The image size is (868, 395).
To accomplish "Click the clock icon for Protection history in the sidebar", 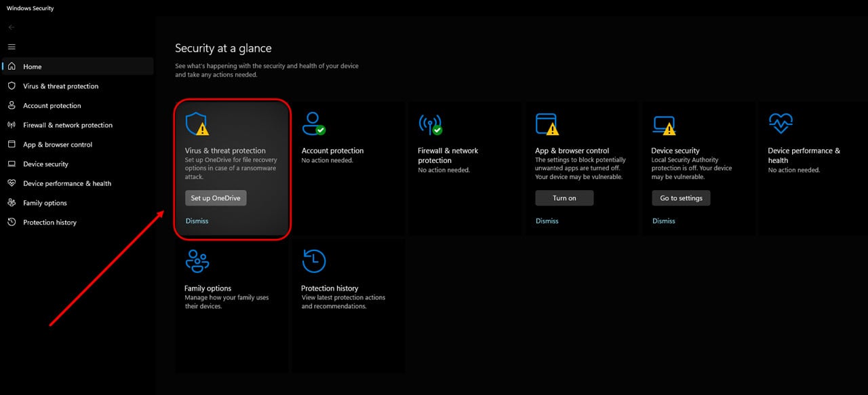I will (11, 222).
